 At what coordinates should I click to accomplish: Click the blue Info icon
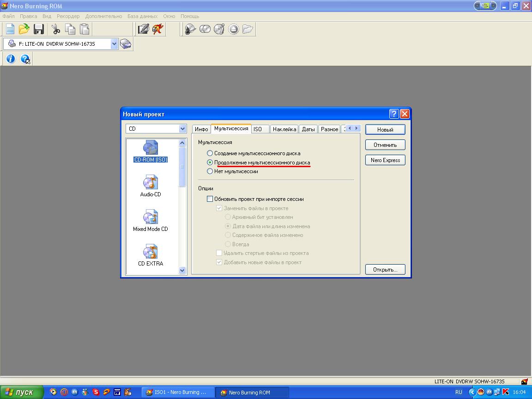coord(11,59)
